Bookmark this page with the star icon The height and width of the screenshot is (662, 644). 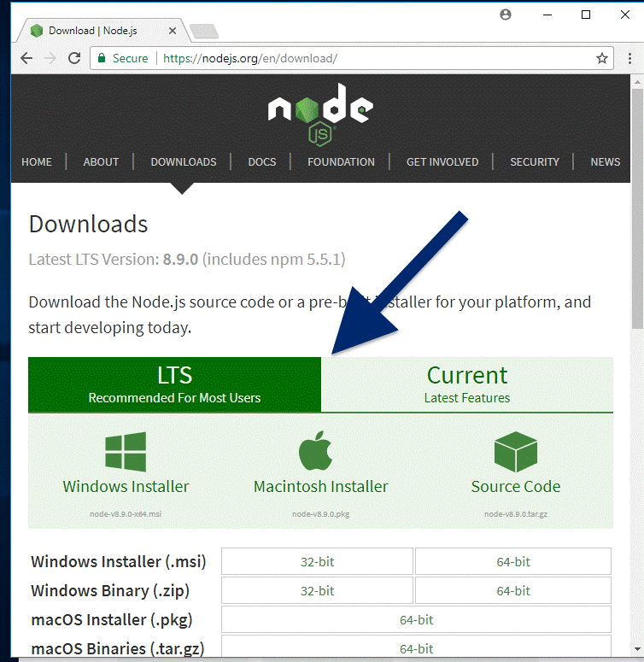point(602,58)
